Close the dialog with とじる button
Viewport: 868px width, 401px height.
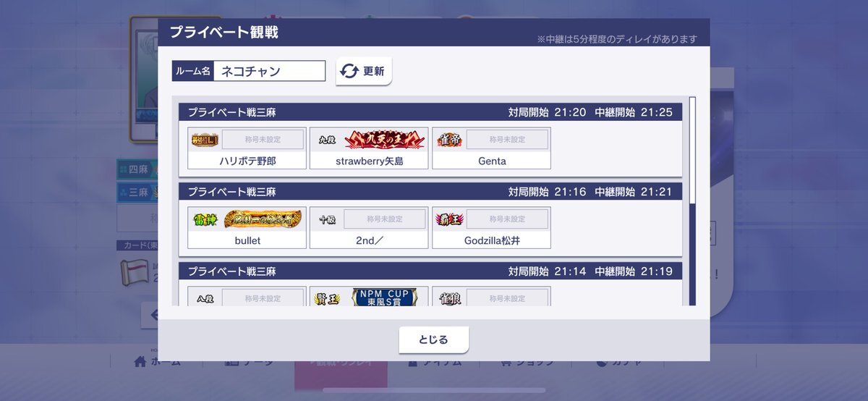(434, 339)
